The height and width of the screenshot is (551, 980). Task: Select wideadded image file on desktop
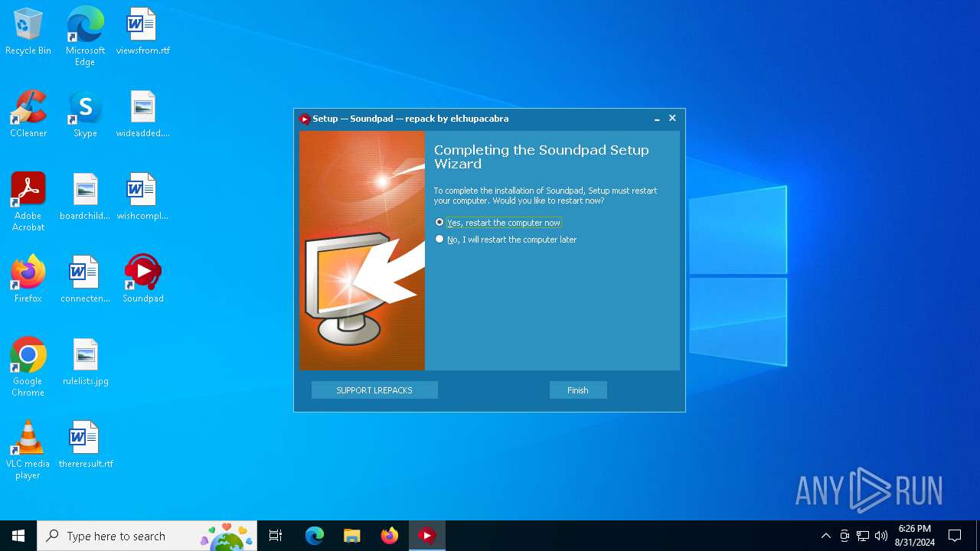(142, 115)
